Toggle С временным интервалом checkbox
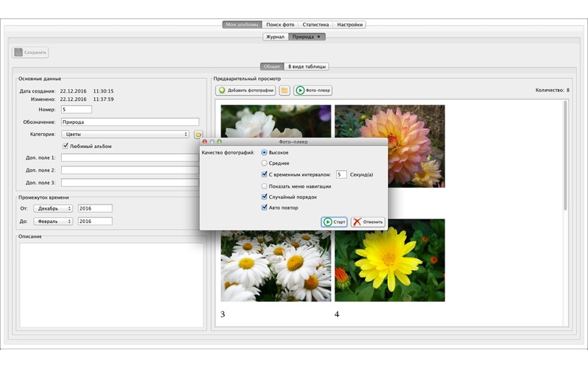 coord(264,174)
